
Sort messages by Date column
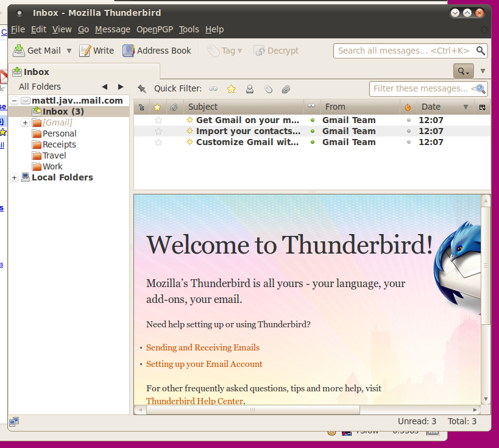(x=445, y=107)
